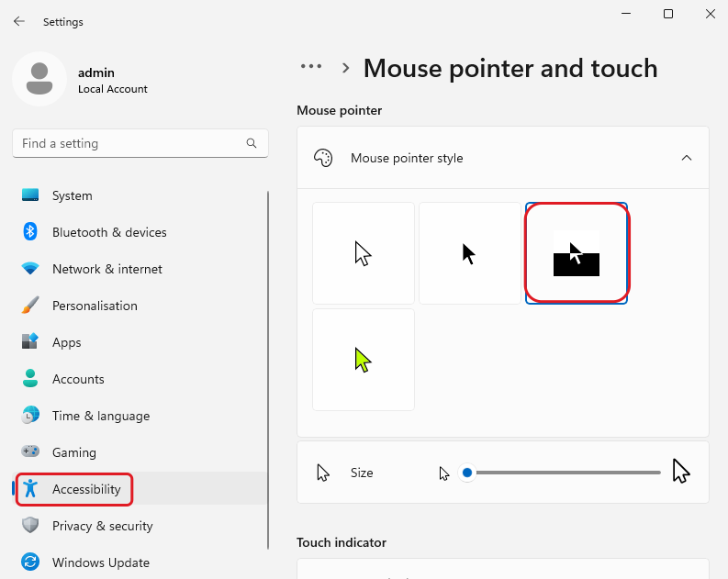
Task: Click the Privacy & security shield icon
Action: tap(30, 526)
